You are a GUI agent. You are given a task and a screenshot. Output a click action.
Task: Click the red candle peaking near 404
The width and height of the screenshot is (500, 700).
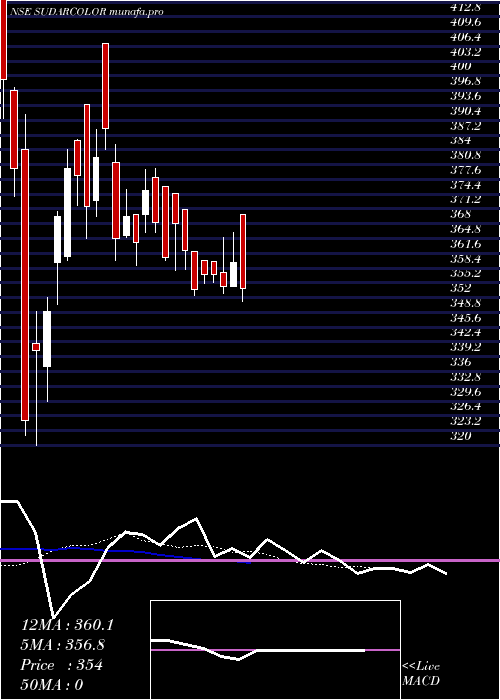(x=105, y=86)
